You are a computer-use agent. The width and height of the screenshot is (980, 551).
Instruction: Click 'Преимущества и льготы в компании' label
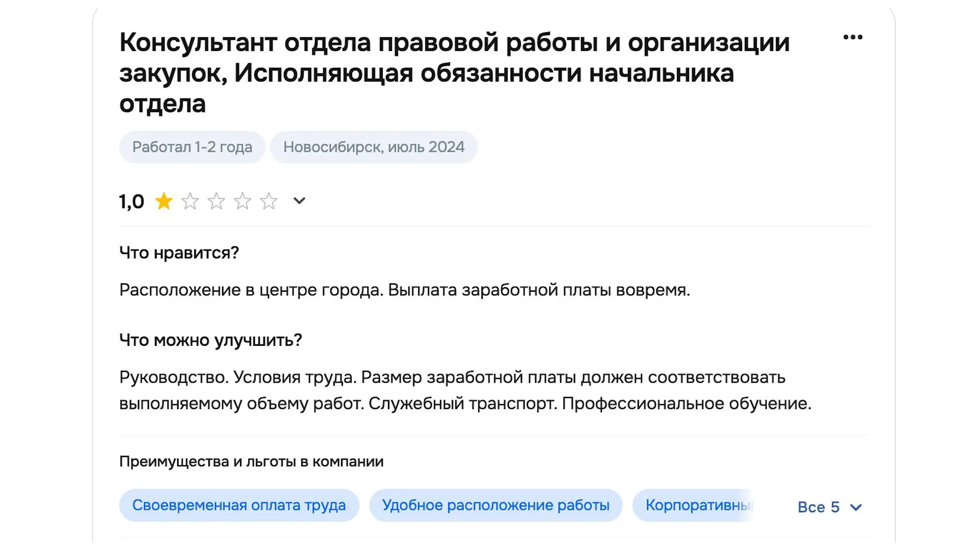click(252, 461)
